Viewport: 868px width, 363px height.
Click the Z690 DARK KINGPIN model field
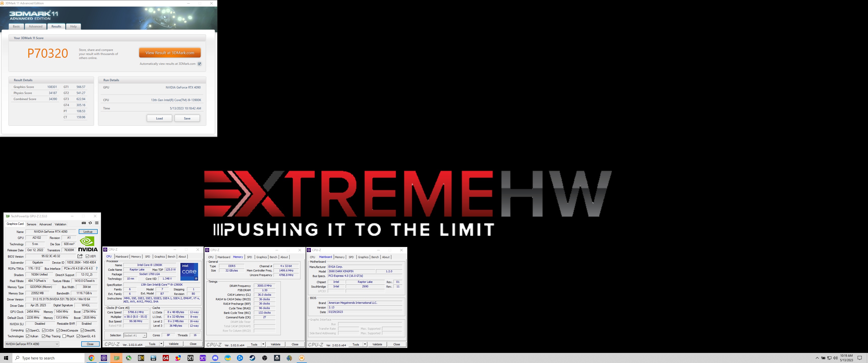[351, 271]
